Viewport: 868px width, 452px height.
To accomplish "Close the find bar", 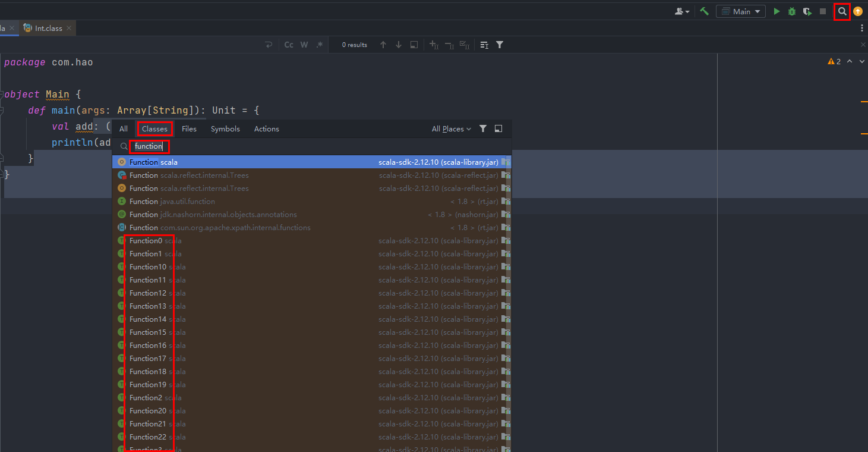I will (863, 45).
